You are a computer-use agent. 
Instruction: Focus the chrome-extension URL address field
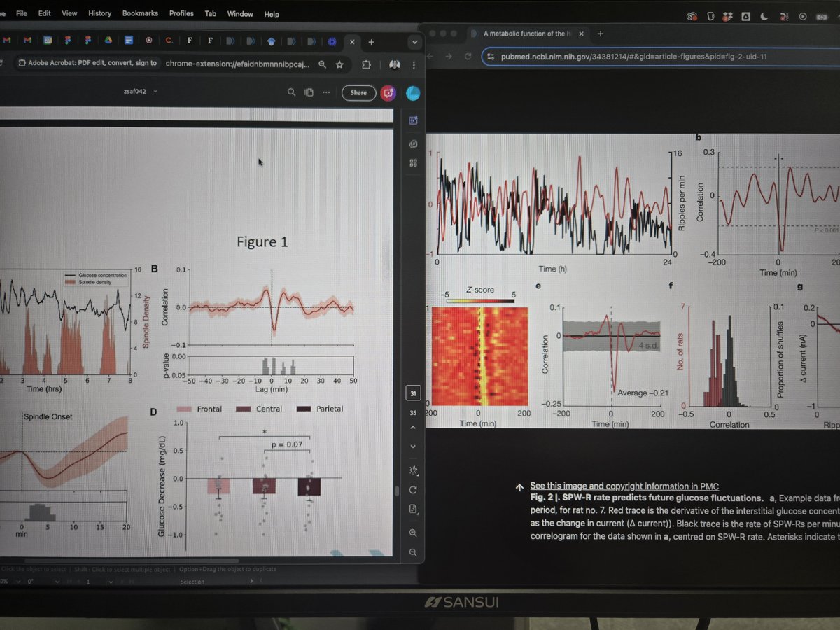[238, 64]
